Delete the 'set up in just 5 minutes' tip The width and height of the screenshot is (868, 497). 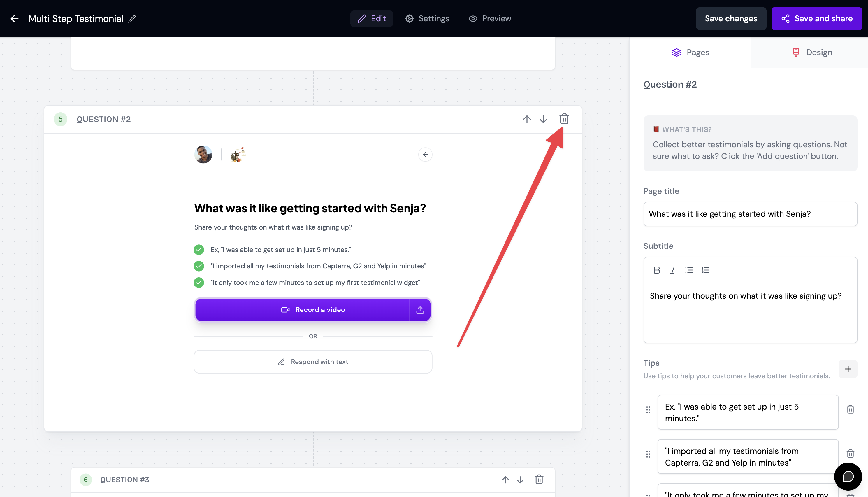[x=850, y=409]
